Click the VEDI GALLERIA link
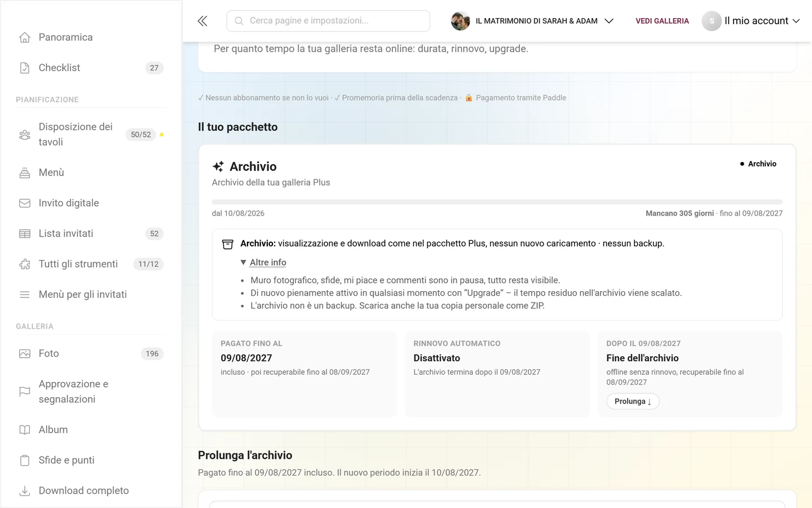Image resolution: width=812 pixels, height=508 pixels. coord(662,21)
